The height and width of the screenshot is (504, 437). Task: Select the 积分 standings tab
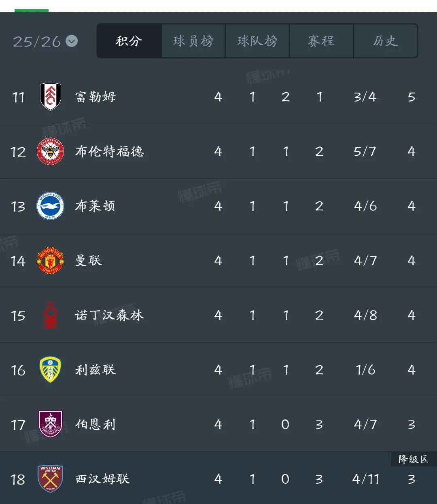tap(129, 41)
